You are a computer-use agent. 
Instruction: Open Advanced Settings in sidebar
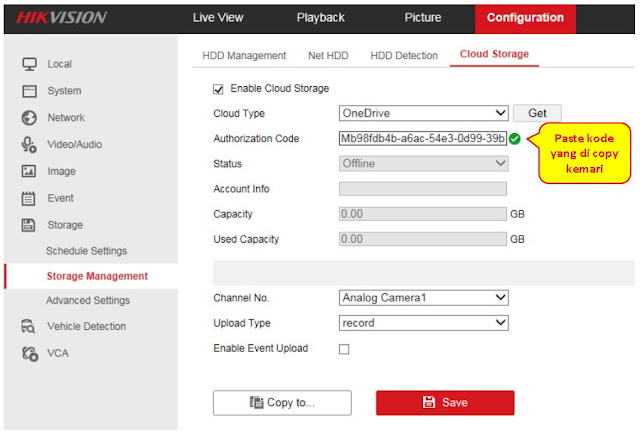click(x=88, y=301)
